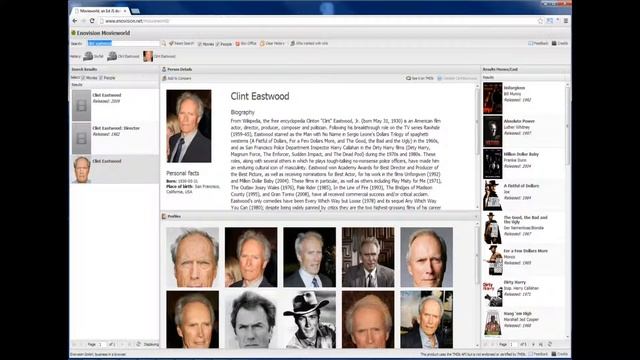The height and width of the screenshot is (360, 640).
Task: Click the refresh icon in the movies results pager
Action: [x=550, y=344]
